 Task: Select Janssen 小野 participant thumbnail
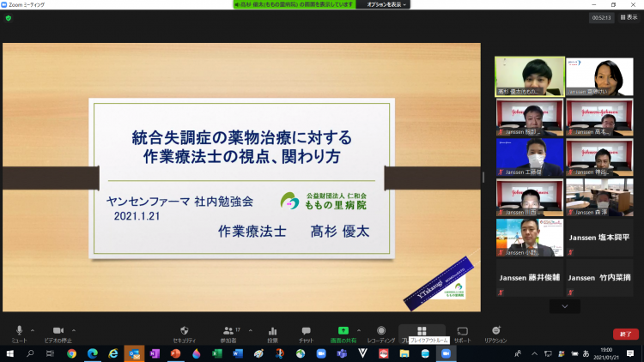pos(530,238)
